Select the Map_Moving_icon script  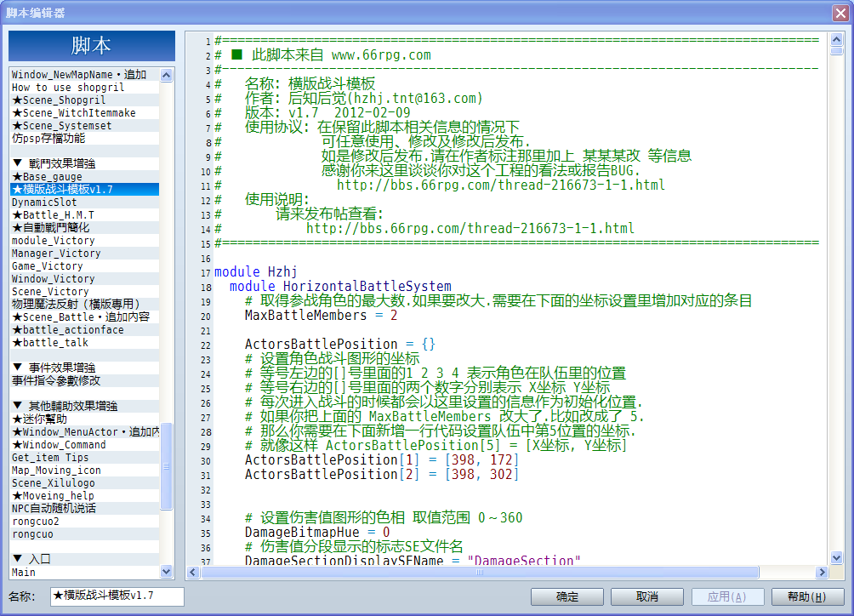(85, 471)
